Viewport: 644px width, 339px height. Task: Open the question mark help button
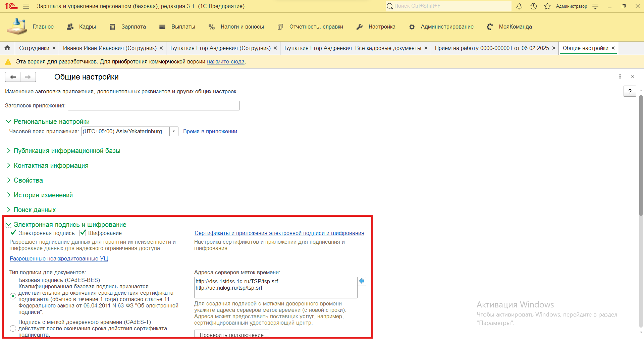pyautogui.click(x=630, y=91)
